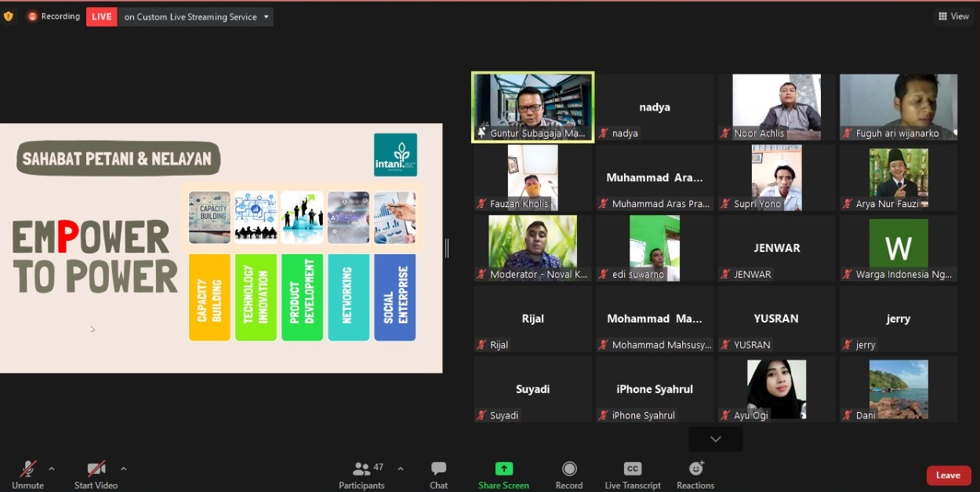Click the green Share Screen icon
The height and width of the screenshot is (492, 980).
click(504, 469)
